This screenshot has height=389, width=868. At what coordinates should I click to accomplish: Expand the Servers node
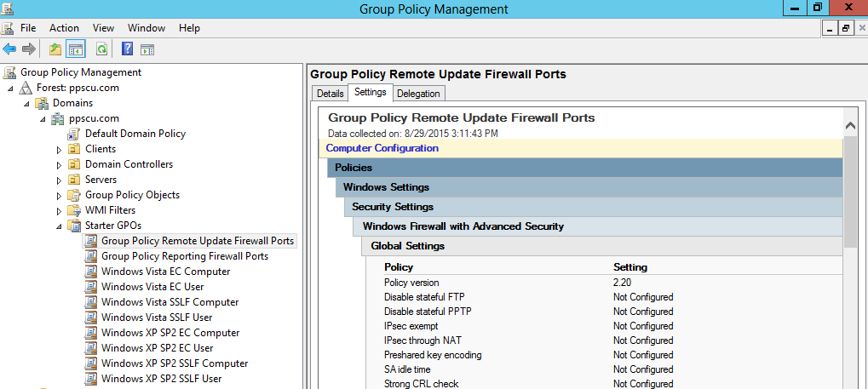[x=60, y=180]
